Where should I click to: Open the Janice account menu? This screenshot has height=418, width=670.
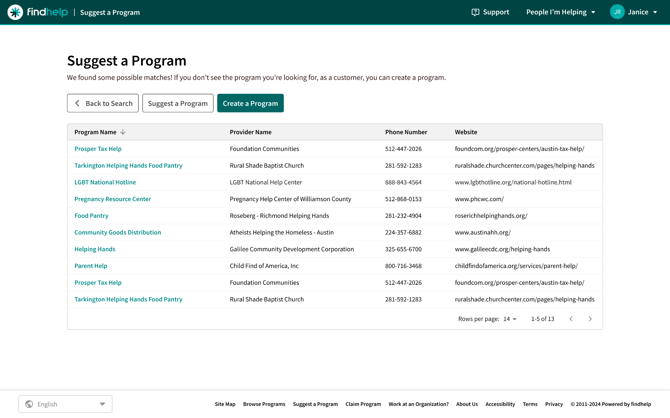tap(642, 12)
